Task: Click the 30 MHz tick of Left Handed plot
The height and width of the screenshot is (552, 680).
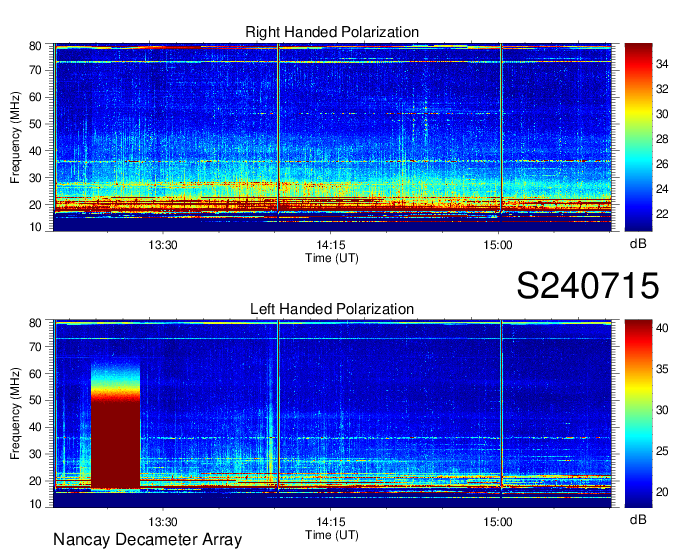Action: tap(35, 454)
